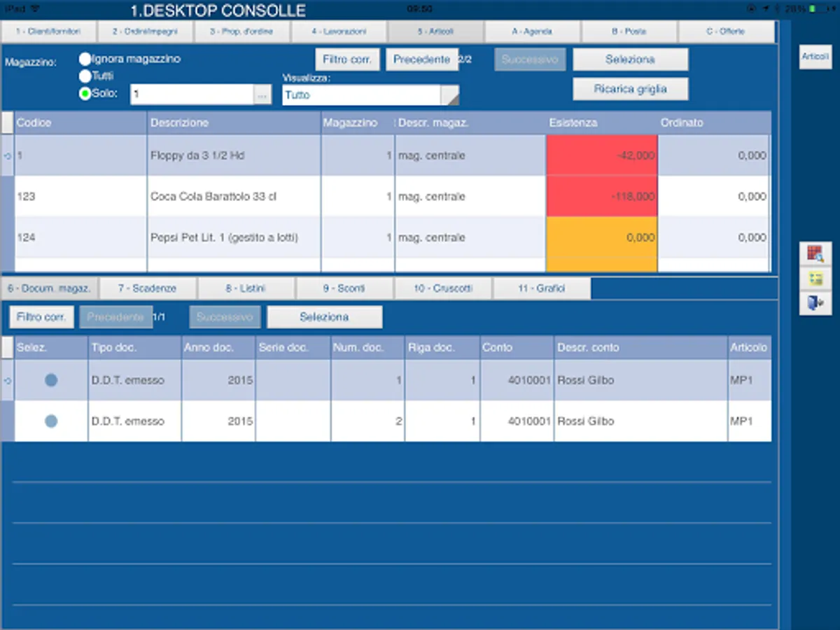Toggle selection circle for document number 1
The width and height of the screenshot is (840, 630).
point(51,381)
